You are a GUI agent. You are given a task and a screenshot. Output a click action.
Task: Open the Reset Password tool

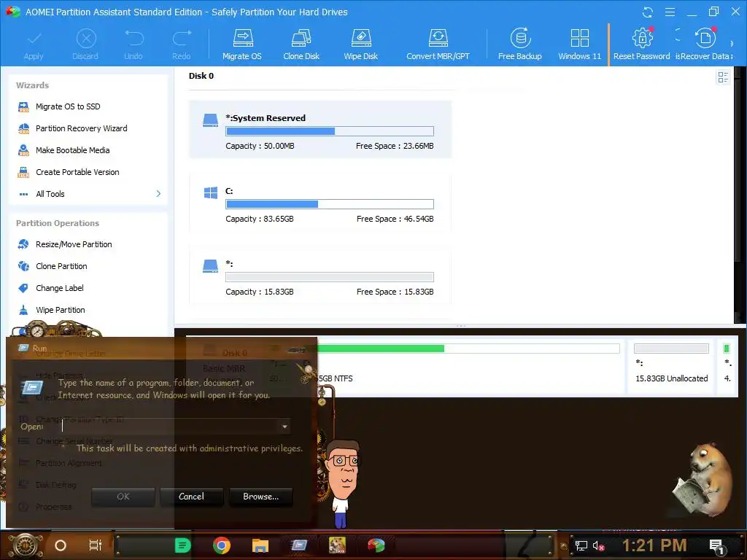pyautogui.click(x=642, y=45)
